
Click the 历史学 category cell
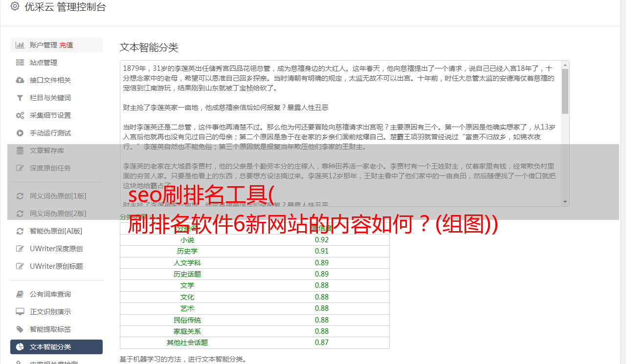pos(187,251)
